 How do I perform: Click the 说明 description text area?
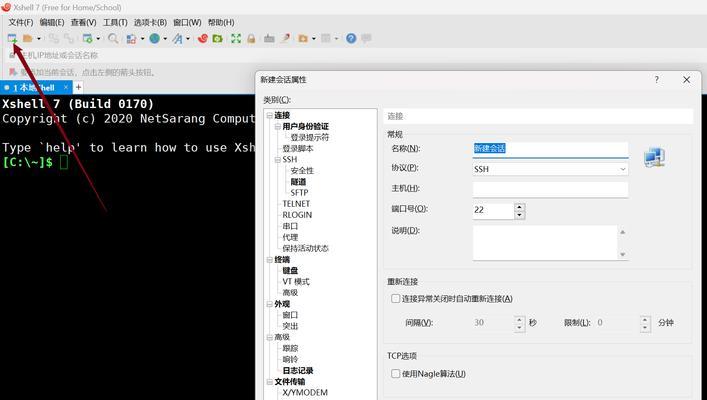(x=545, y=243)
